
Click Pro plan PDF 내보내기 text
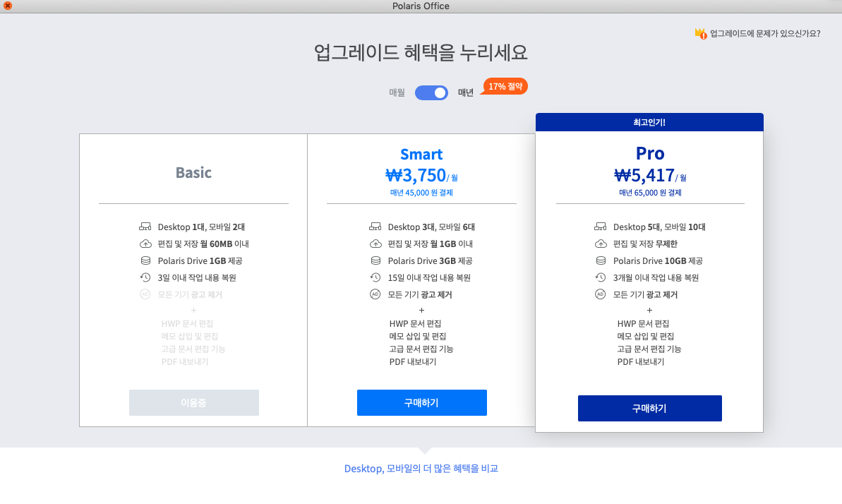tap(641, 361)
